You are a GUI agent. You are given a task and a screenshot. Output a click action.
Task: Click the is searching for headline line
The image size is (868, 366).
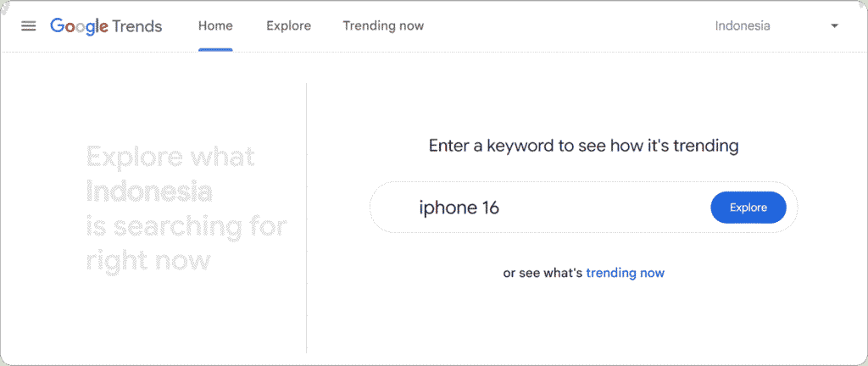186,227
